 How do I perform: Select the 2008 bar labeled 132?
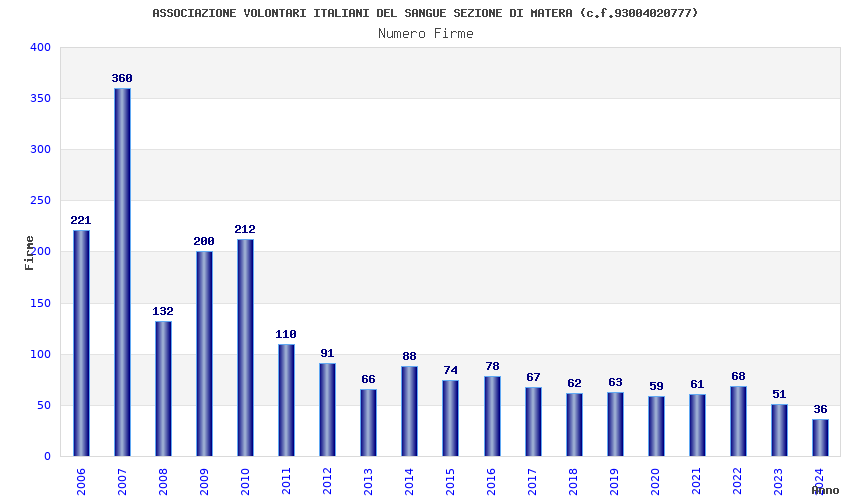pyautogui.click(x=163, y=389)
